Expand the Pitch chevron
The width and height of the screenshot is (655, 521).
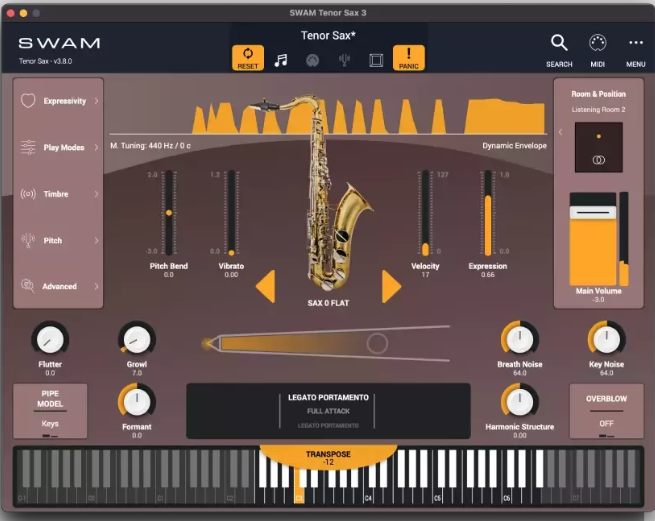coord(96,240)
